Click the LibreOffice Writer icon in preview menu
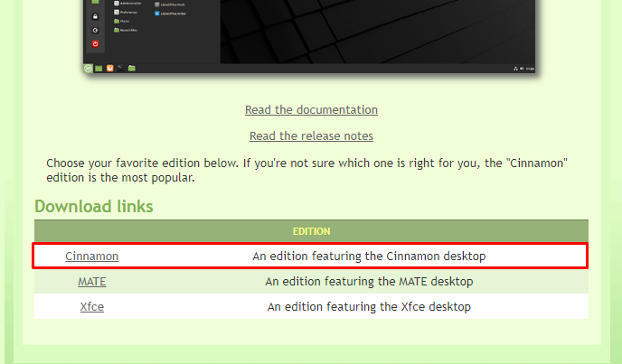Viewport: 622px width, 364px height. coord(157,14)
